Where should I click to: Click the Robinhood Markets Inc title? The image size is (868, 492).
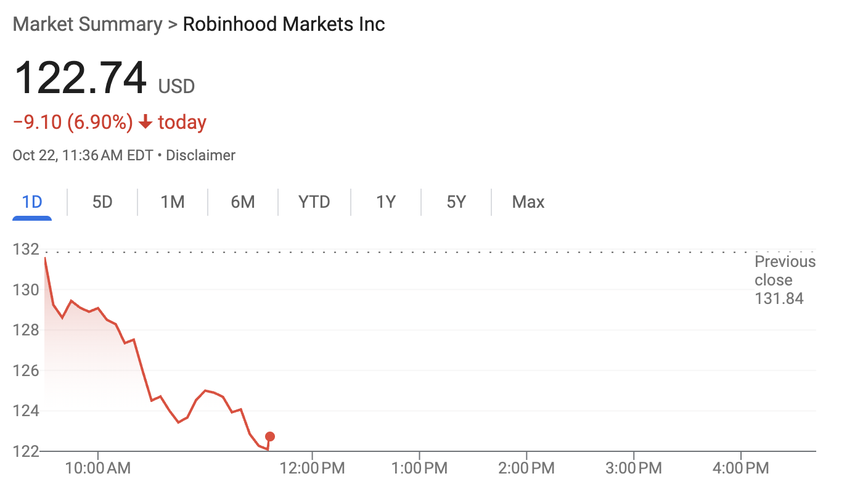[x=283, y=24]
